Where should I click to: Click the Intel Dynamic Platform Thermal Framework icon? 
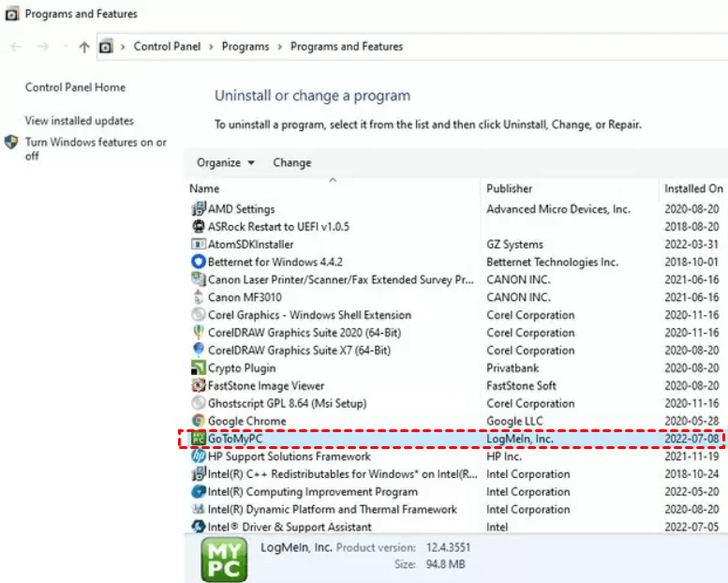pyautogui.click(x=199, y=509)
